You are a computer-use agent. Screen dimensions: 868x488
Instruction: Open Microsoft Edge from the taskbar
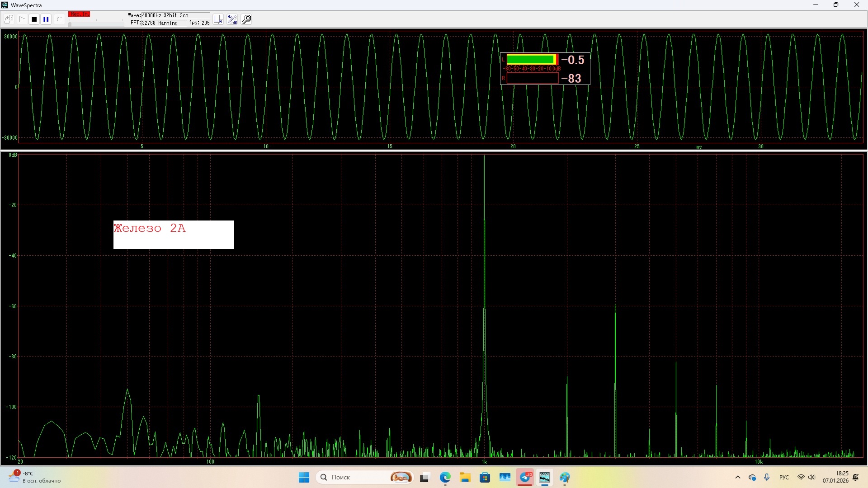pyautogui.click(x=445, y=477)
